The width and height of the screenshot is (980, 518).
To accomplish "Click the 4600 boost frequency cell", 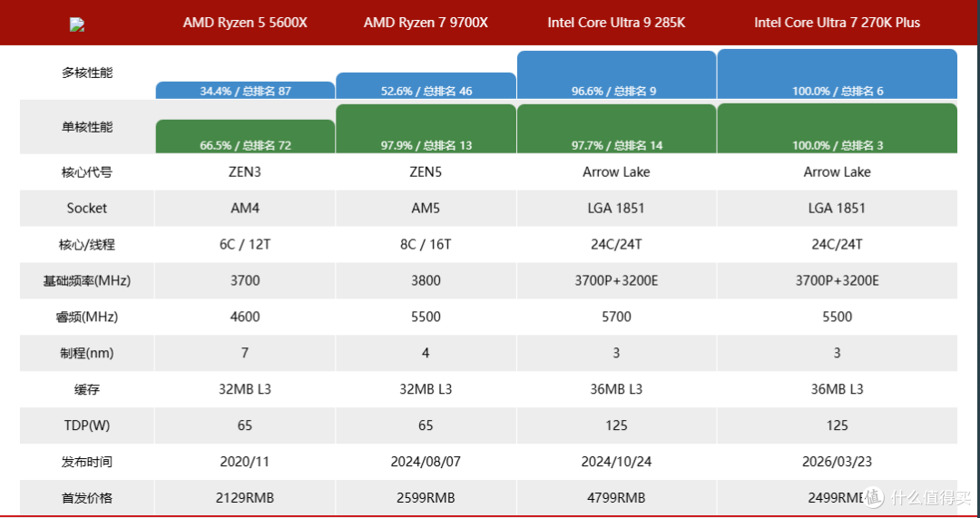I will (x=245, y=317).
